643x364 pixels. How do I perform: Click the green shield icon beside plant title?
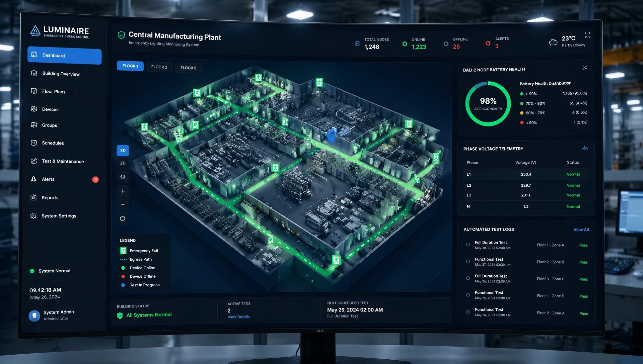[x=121, y=35]
